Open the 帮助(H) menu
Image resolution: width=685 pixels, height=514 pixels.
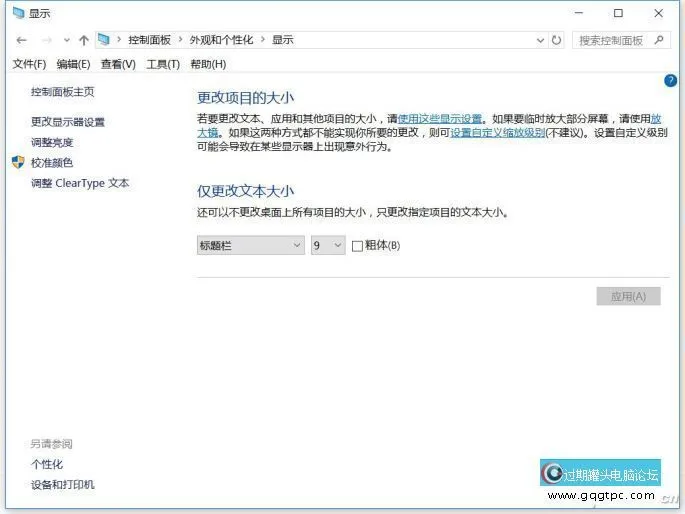point(208,65)
